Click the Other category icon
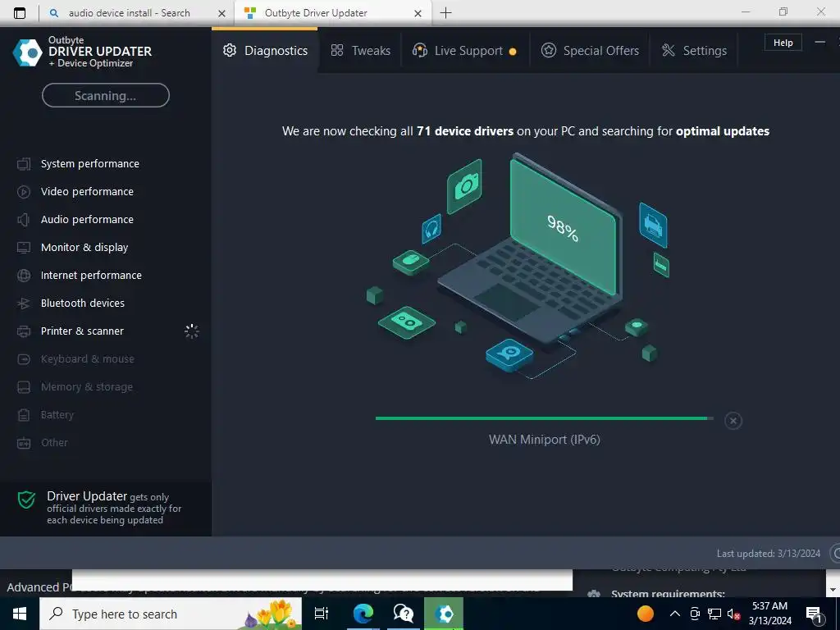The height and width of the screenshot is (630, 840). (24, 442)
